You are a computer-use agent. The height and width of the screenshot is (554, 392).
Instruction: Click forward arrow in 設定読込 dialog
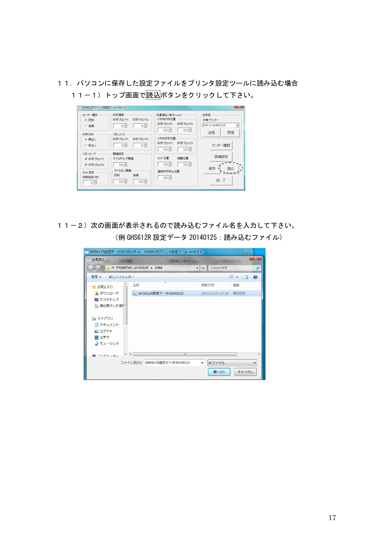[x=98, y=268]
